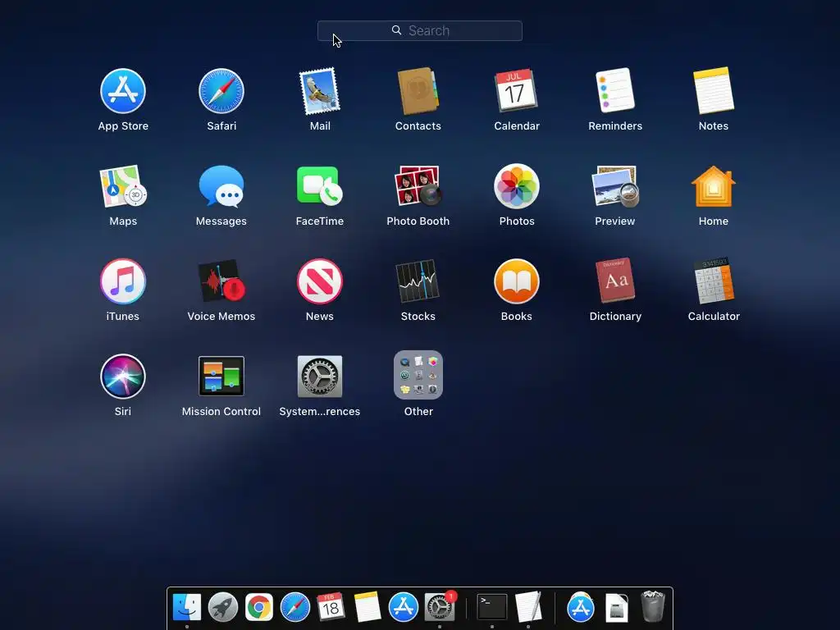Launch Terminal from the Dock
The width and height of the screenshot is (840, 630).
492,607
